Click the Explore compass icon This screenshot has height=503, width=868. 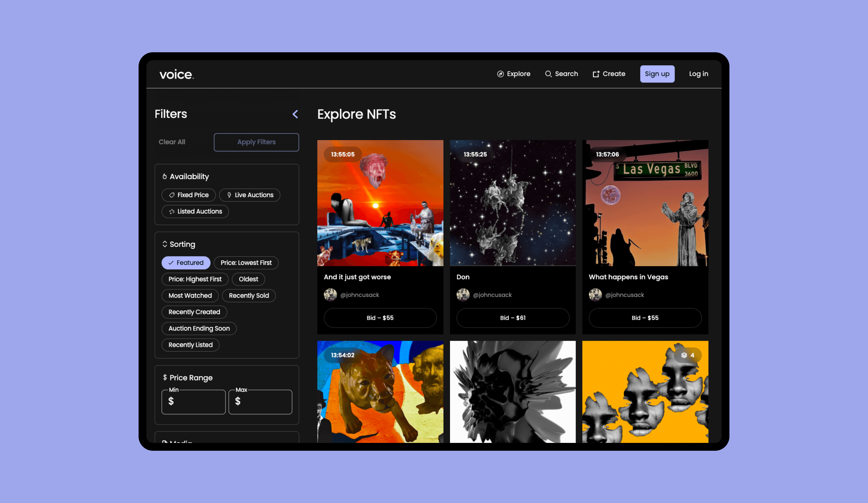[500, 74]
